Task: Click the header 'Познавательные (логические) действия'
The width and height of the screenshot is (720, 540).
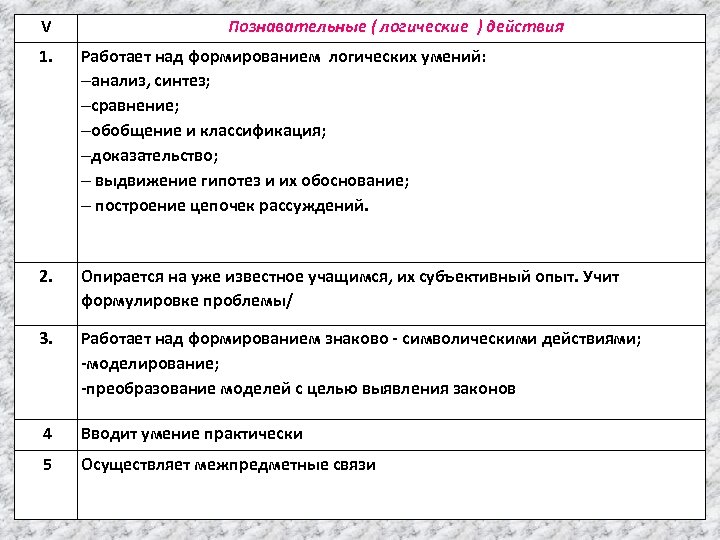Action: click(396, 27)
